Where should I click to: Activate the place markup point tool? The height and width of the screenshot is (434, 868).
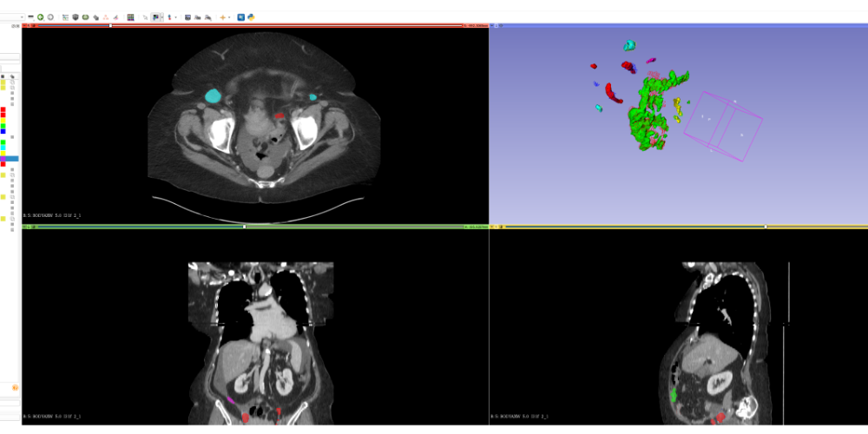[x=169, y=17]
